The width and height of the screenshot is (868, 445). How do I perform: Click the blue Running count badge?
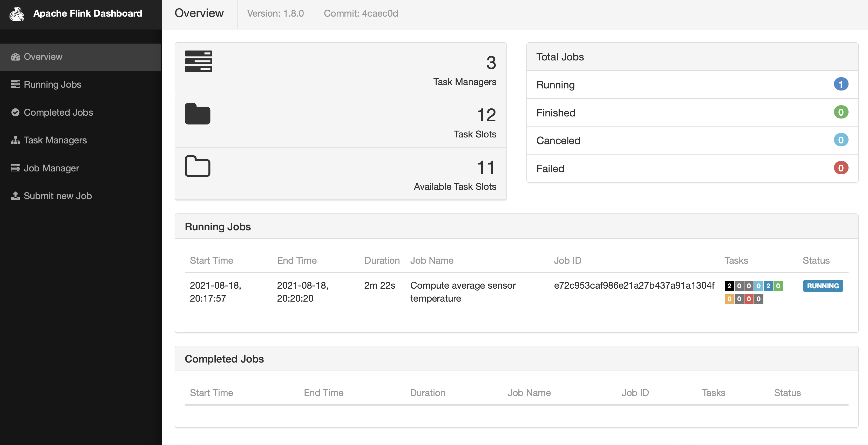tap(840, 84)
